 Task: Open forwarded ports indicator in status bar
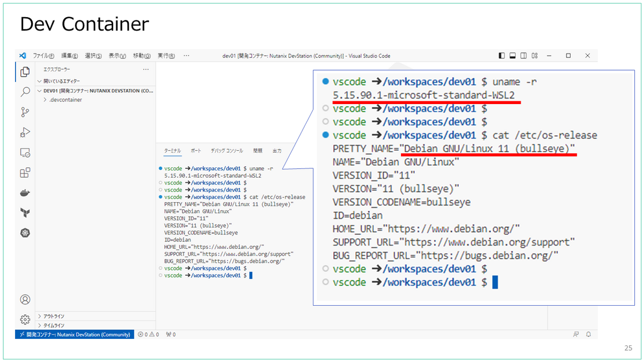pos(171,335)
